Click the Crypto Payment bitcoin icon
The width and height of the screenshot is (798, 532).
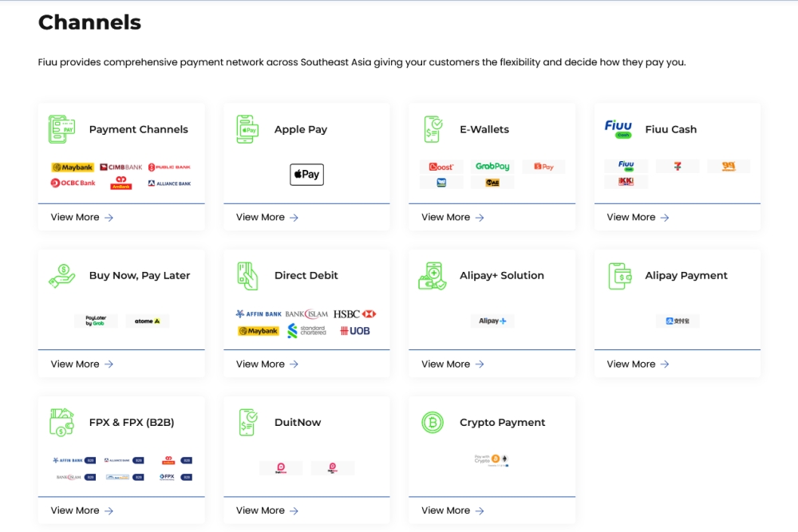tap(433, 422)
